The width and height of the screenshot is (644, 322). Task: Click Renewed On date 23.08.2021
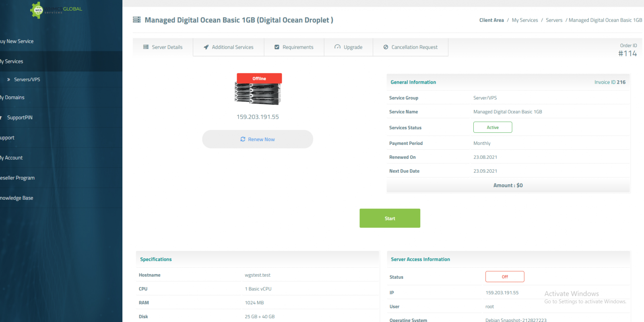click(485, 157)
